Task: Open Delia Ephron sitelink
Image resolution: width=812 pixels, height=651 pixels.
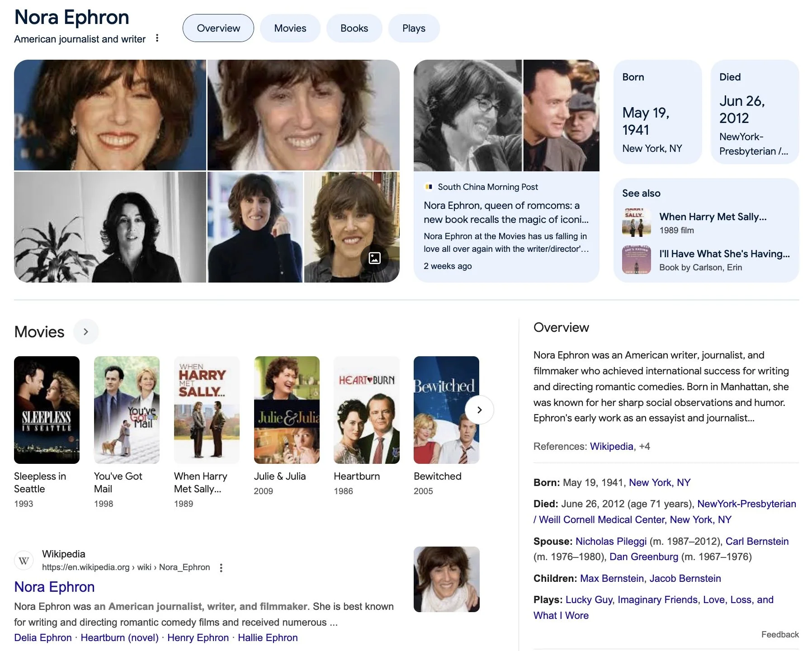Action: pyautogui.click(x=43, y=637)
